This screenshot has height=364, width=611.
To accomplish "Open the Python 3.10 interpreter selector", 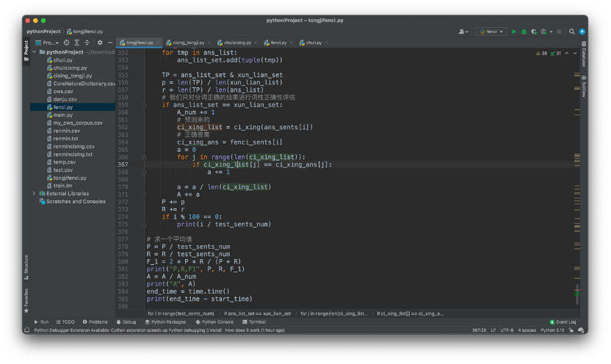I will [x=552, y=330].
